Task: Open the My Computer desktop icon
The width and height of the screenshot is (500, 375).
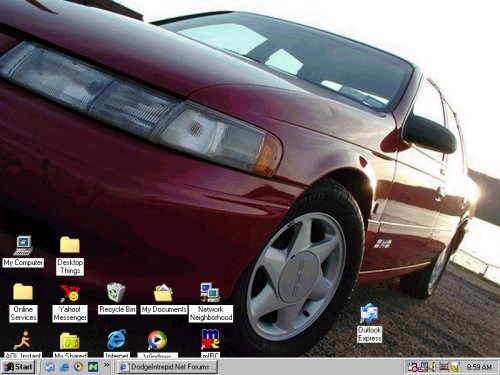Action: point(23,246)
